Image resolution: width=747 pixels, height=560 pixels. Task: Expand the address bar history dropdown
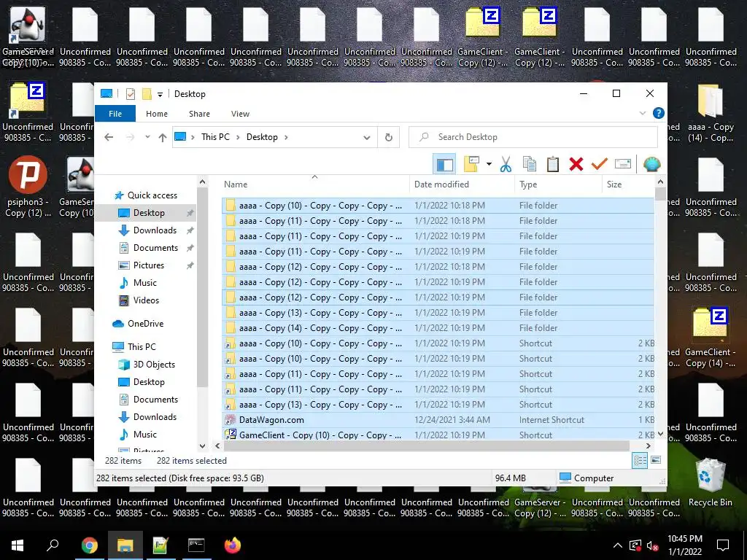tap(366, 137)
